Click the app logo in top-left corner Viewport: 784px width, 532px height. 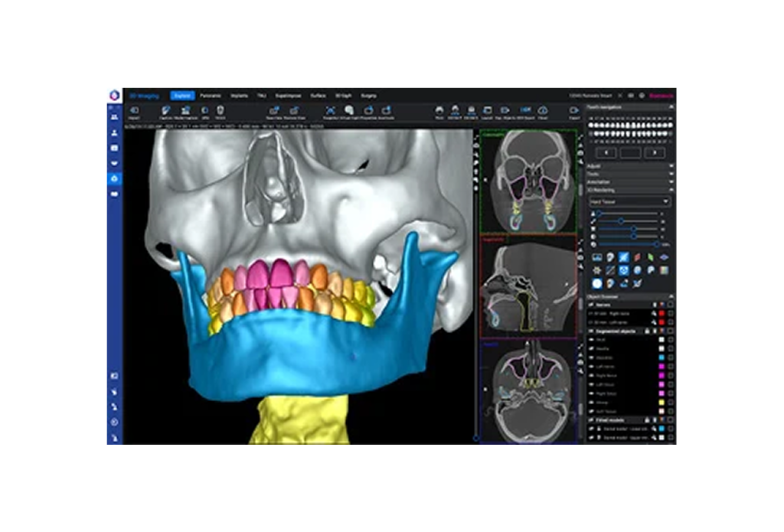point(114,96)
